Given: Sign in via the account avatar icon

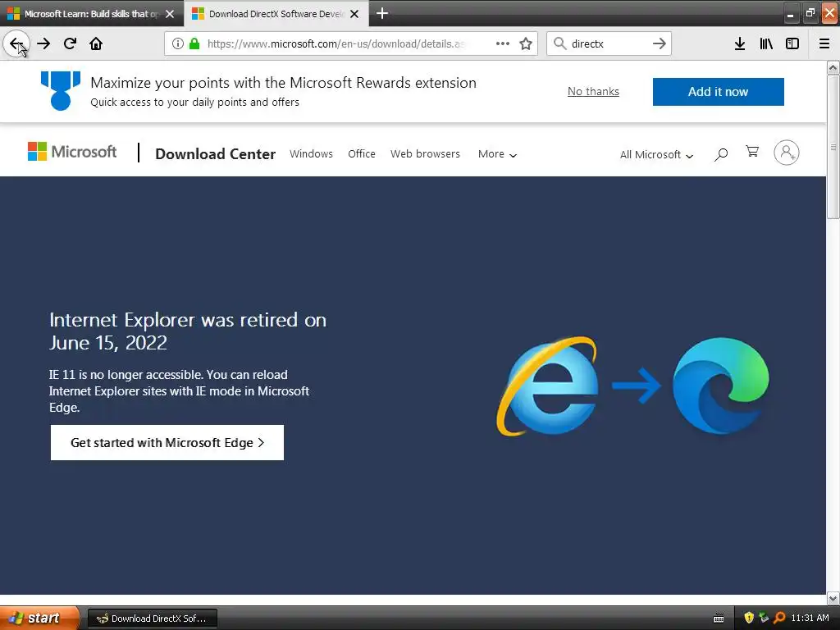Looking at the screenshot, I should click(x=787, y=153).
